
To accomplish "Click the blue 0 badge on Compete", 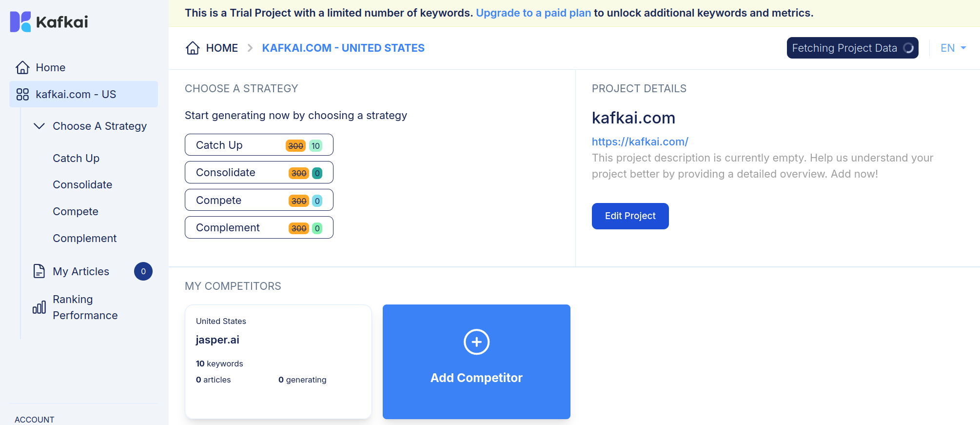I will (x=317, y=201).
